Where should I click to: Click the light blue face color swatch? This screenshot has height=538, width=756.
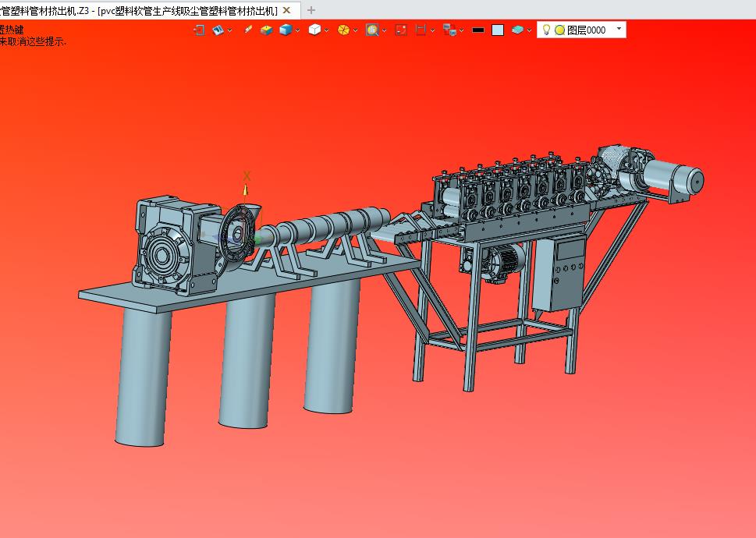pos(498,30)
